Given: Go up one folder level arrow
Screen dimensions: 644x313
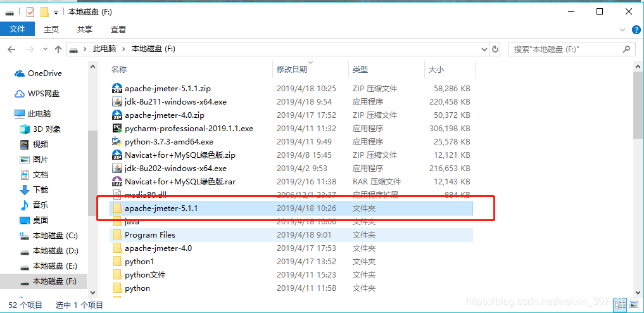Looking at the screenshot, I should (58, 49).
